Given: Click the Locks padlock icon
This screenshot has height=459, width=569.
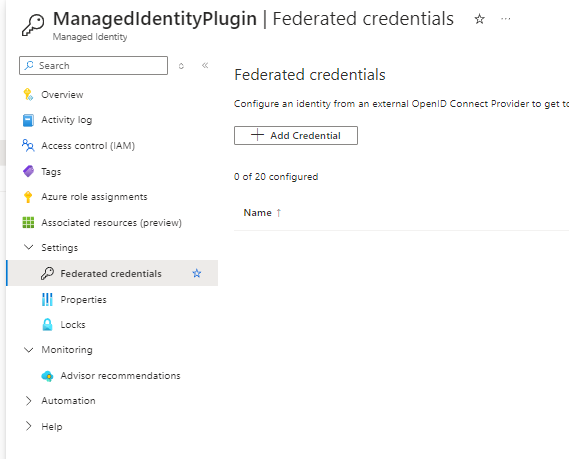Looking at the screenshot, I should (x=47, y=325).
